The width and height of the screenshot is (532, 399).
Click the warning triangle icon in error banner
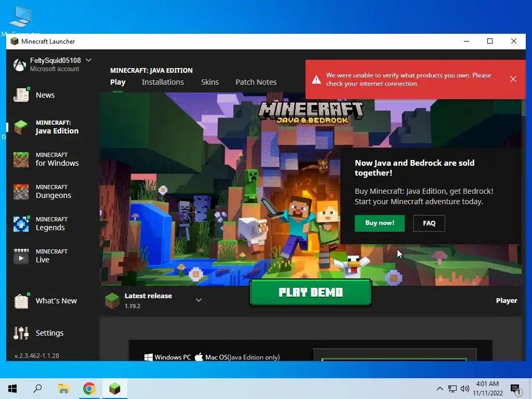click(x=316, y=79)
